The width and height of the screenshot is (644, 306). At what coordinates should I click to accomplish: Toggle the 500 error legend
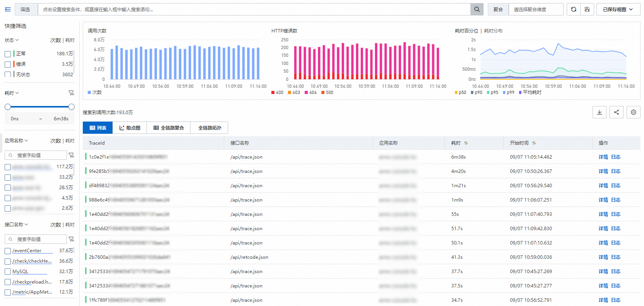327,92
